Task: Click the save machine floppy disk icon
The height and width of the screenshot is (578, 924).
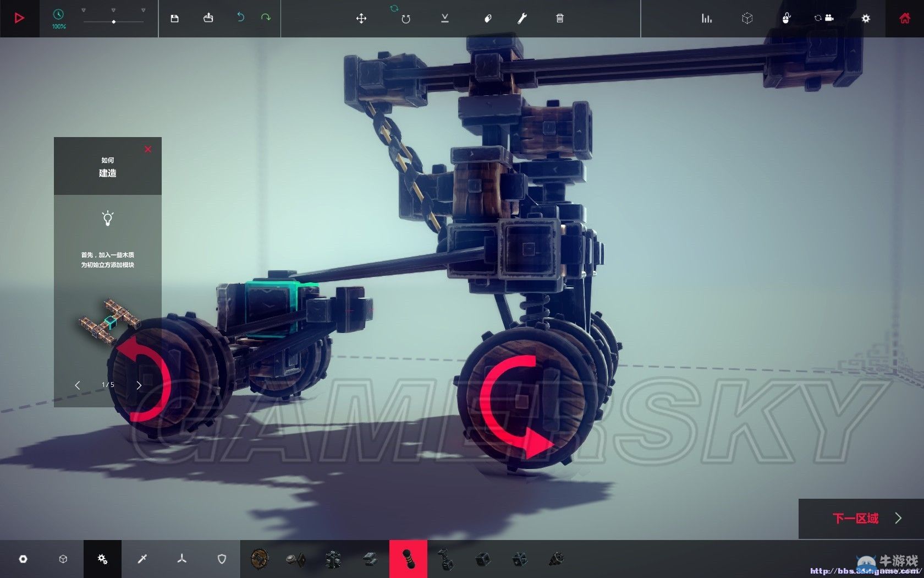Action: click(174, 18)
